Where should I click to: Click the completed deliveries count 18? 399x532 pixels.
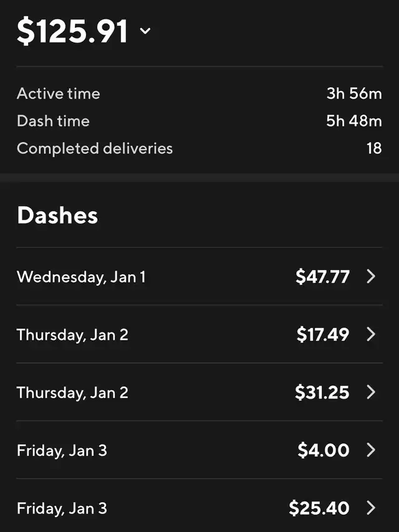click(x=374, y=148)
